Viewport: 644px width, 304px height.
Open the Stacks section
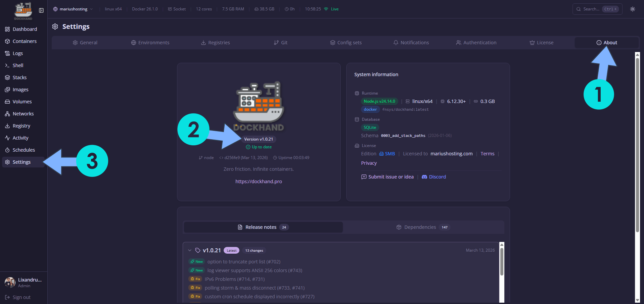click(x=20, y=77)
